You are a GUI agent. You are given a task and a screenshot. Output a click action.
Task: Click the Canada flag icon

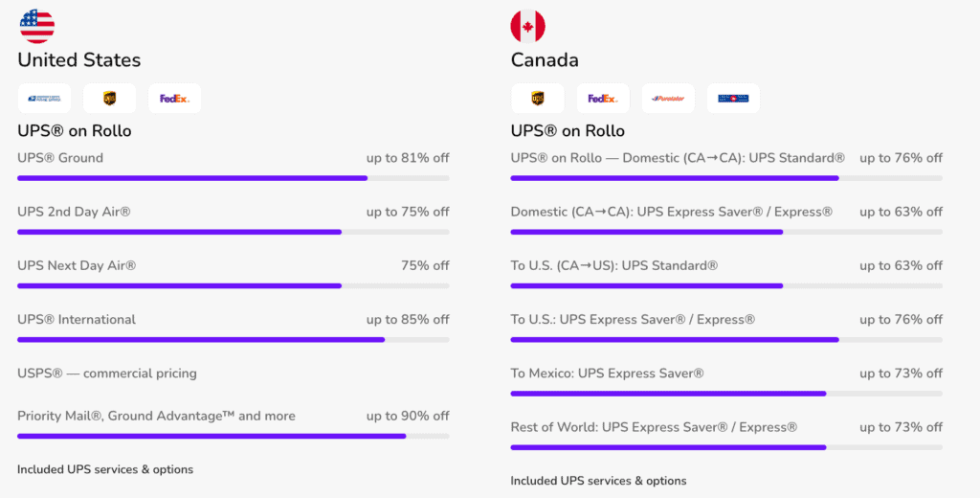tap(527, 26)
